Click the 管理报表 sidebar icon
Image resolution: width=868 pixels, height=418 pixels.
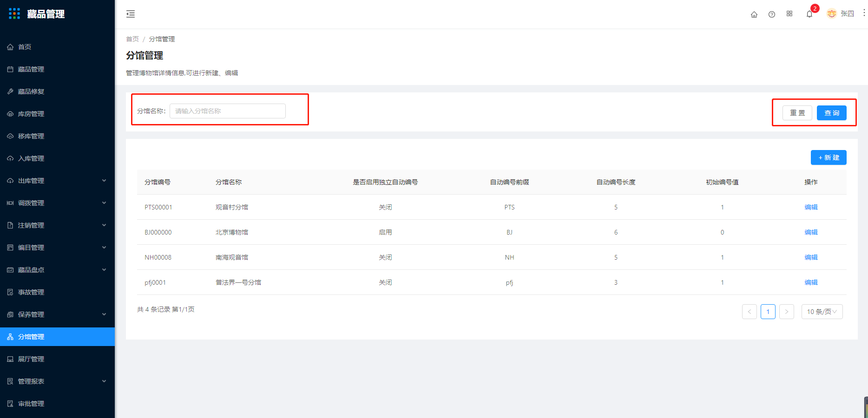[10, 381]
